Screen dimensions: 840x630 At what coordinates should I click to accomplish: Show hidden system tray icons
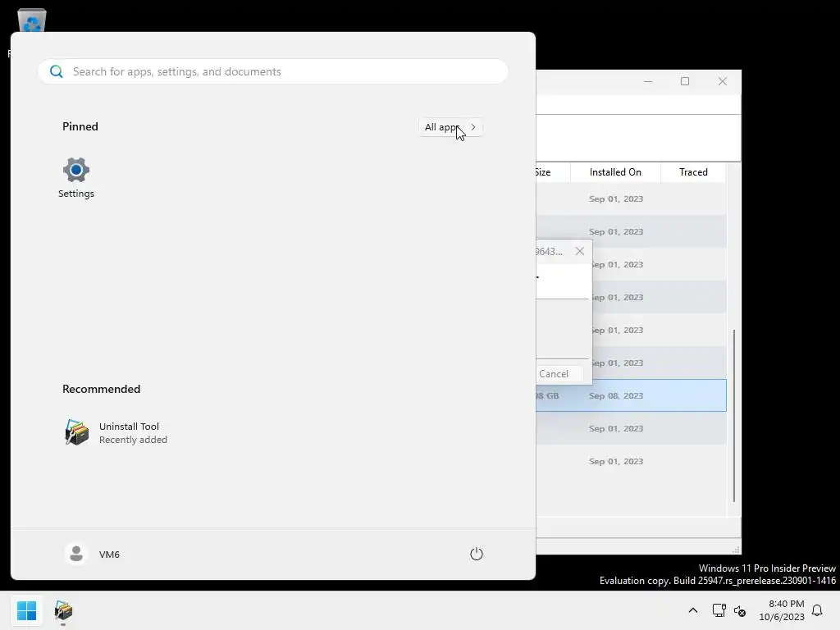692,610
